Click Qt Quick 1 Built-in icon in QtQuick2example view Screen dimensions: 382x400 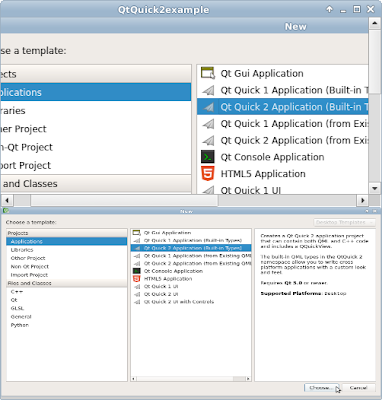[208, 90]
